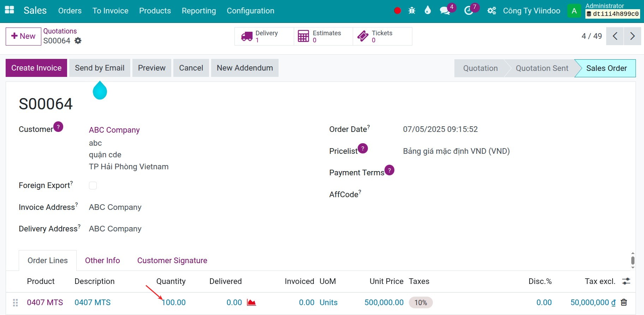Screen dimensions: 644x315
Task: Click the forecast chart icon beside Delivered
Action: coord(251,302)
